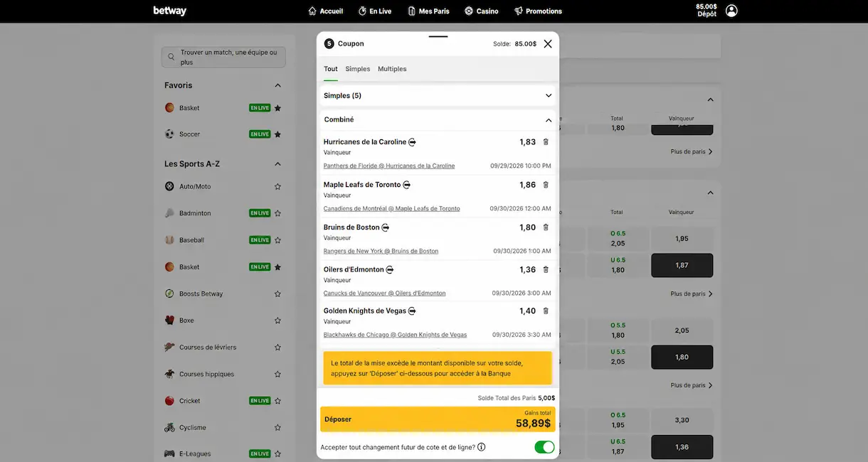Screen dimensions: 868x462
Task: Open Casino in top navigation
Action: click(482, 11)
